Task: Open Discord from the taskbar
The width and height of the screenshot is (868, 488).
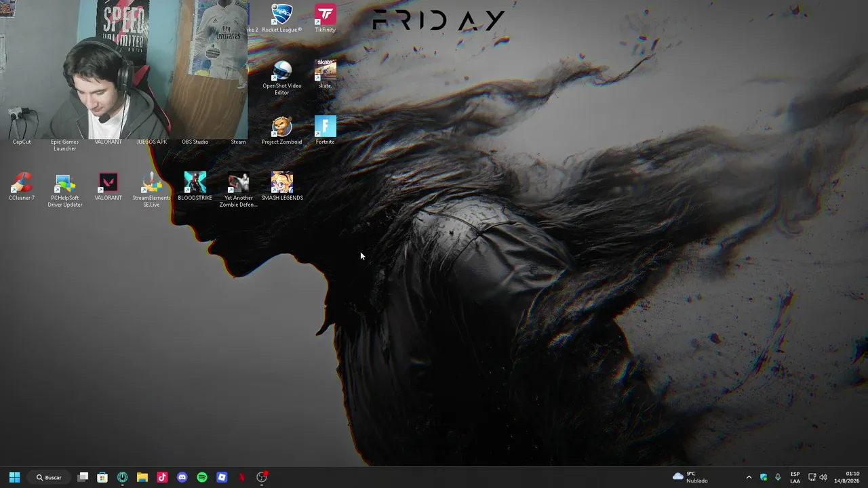Action: click(x=182, y=477)
